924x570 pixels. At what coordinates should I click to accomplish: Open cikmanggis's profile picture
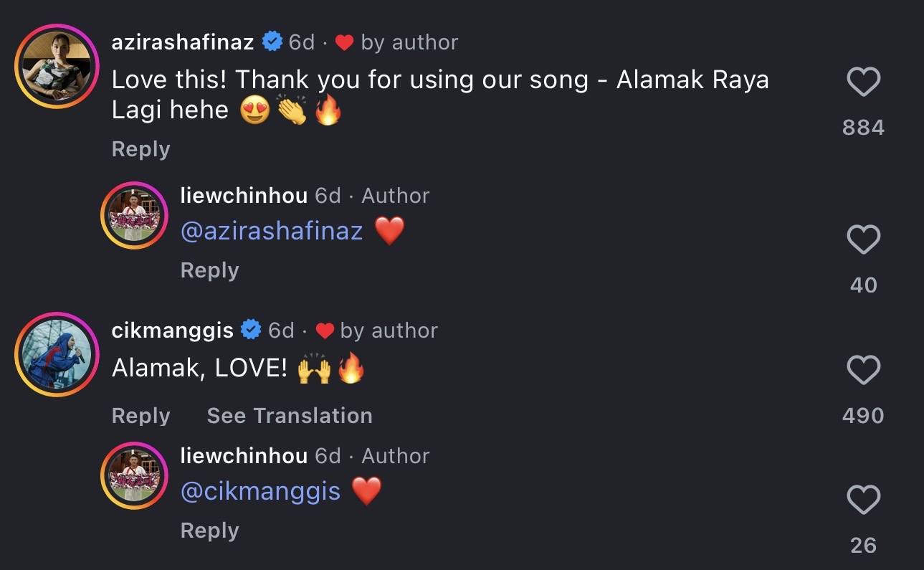point(57,355)
